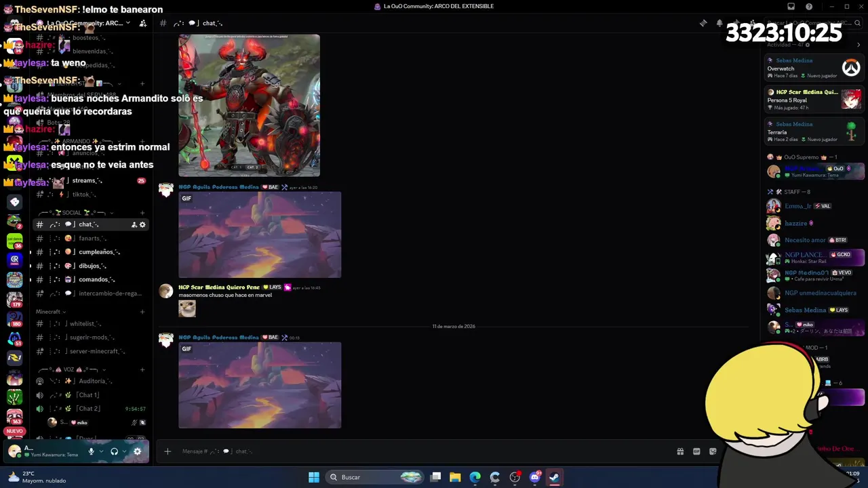
Task: Open the sugerir-mods channel
Action: click(91, 338)
